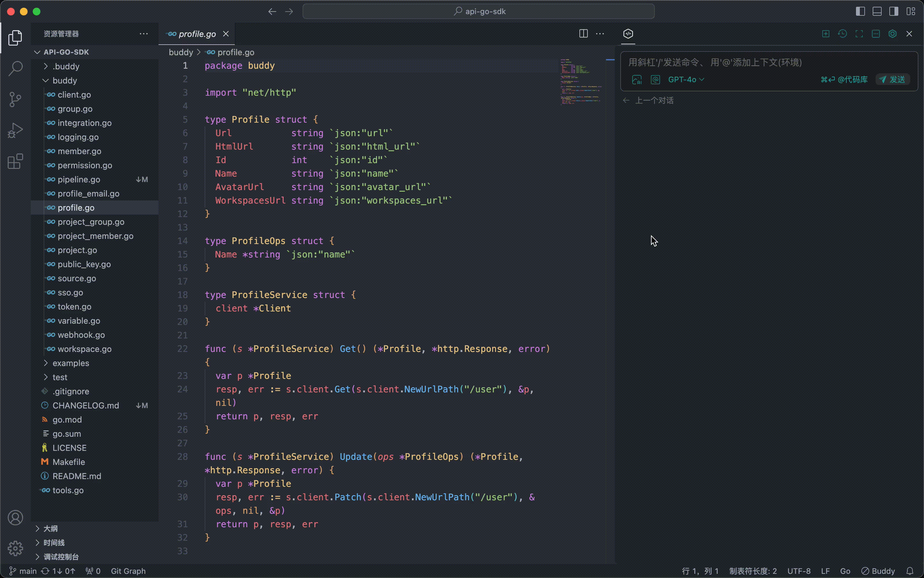The width and height of the screenshot is (924, 578).
Task: Click the main branch indicator in status bar
Action: (23, 571)
